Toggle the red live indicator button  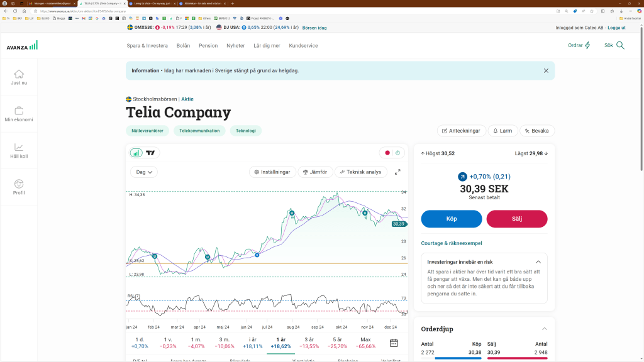coord(387,153)
